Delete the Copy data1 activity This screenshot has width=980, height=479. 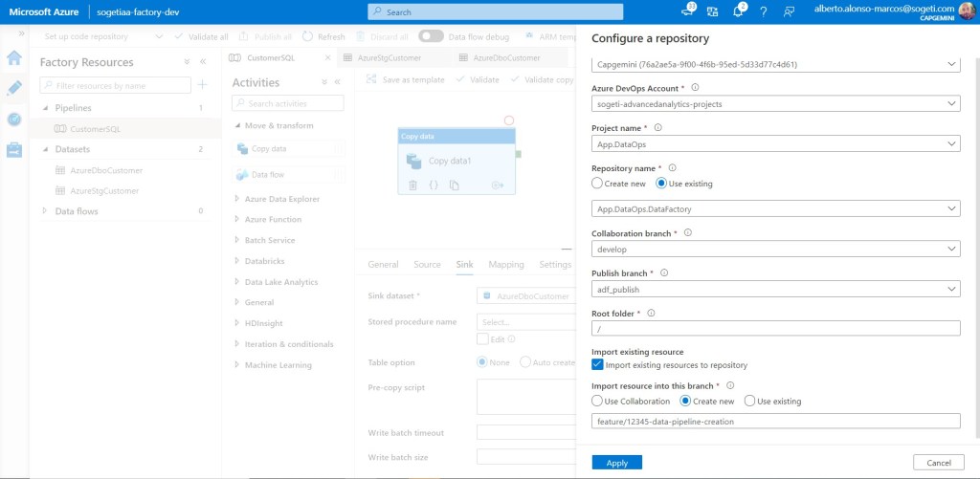pos(412,185)
